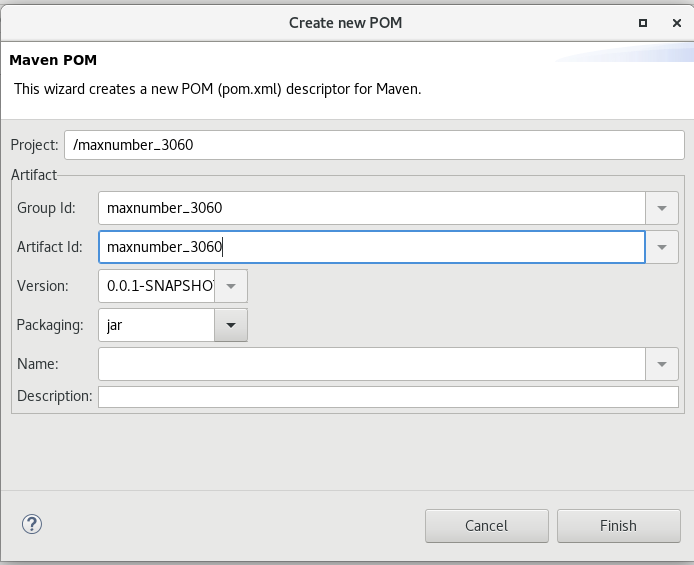Close the Create new POM dialog
Image resolution: width=694 pixels, height=565 pixels.
click(x=677, y=23)
